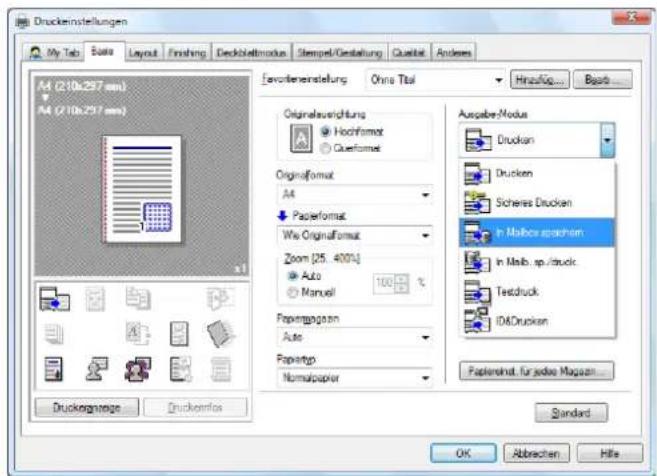Screen dimensions: 657x476
Task: Switch to the Deckblattmodus tab
Action: 251,53
